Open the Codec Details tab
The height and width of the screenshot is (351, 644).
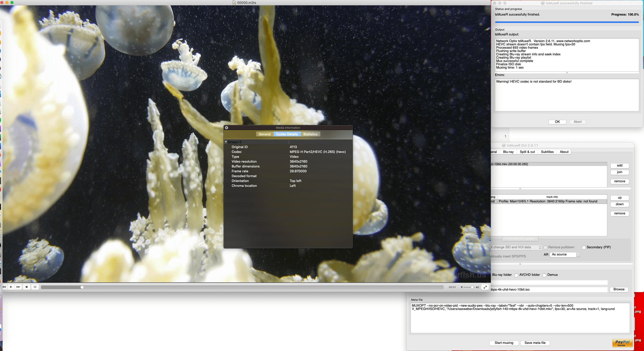pyautogui.click(x=287, y=134)
